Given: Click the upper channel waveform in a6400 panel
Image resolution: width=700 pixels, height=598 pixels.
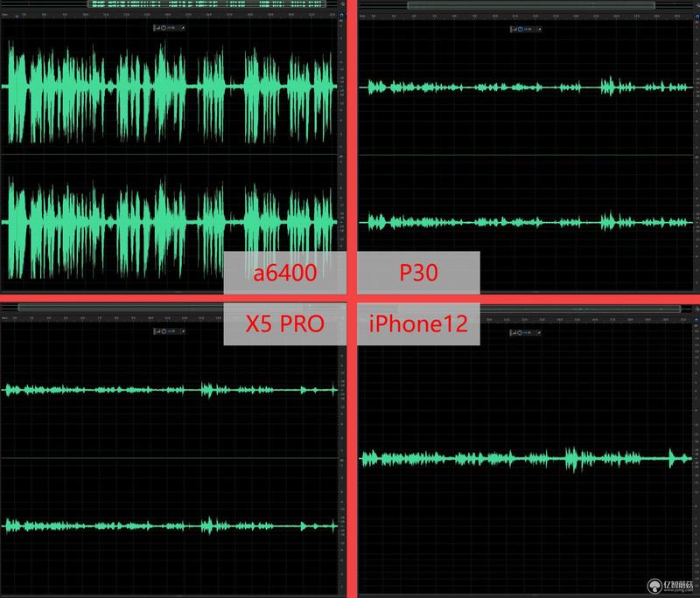Looking at the screenshot, I should click(170, 92).
